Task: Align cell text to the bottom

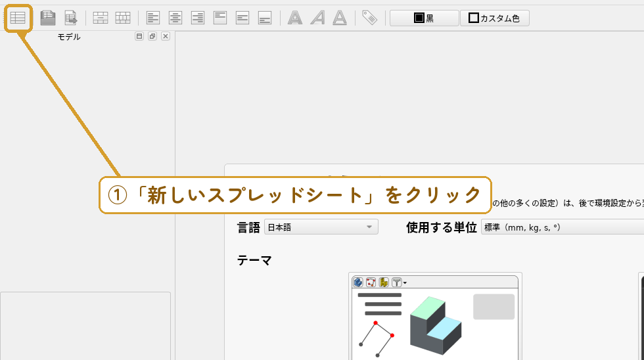Action: [264, 18]
